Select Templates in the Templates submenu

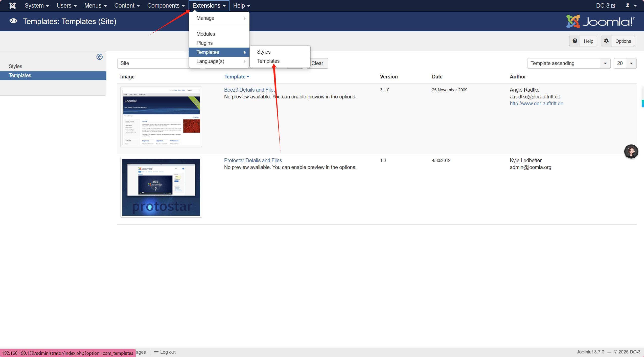tap(268, 61)
